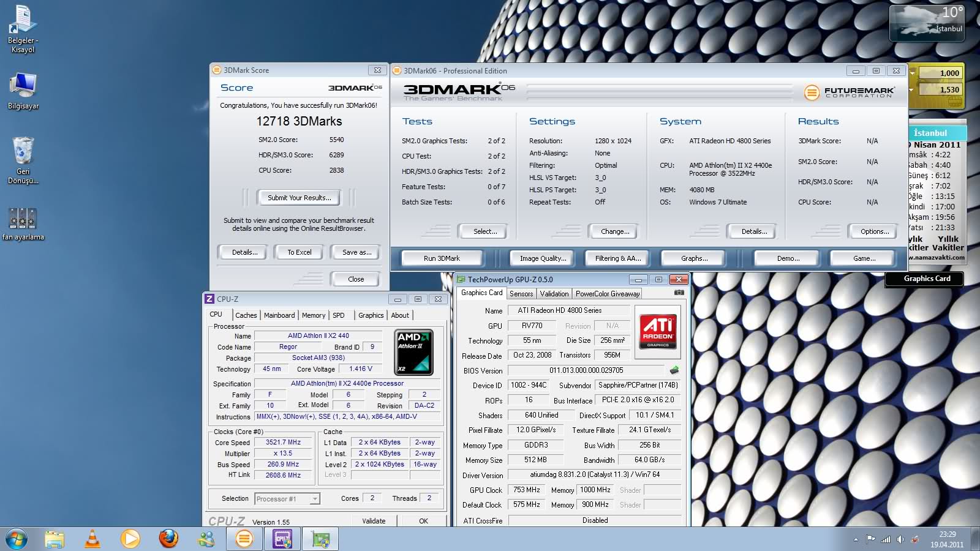The height and width of the screenshot is (551, 980).
Task: Click the 12718 3DMarks score text
Action: [299, 121]
